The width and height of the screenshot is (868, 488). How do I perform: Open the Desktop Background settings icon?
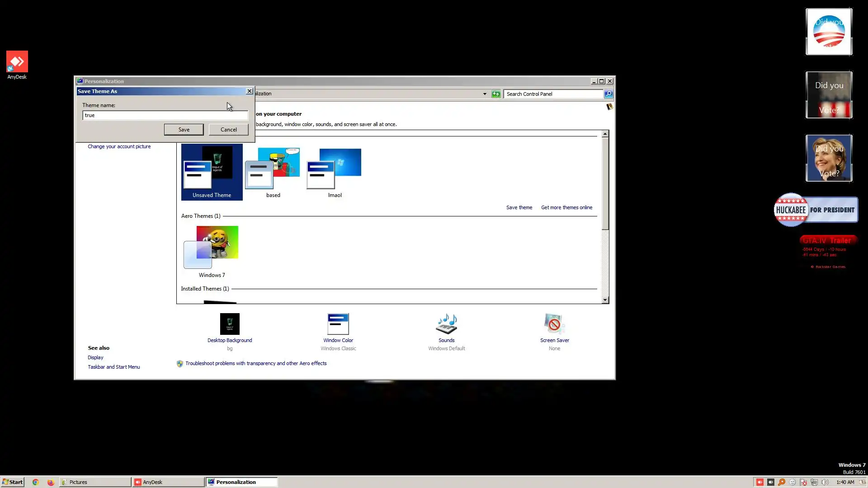click(x=230, y=324)
